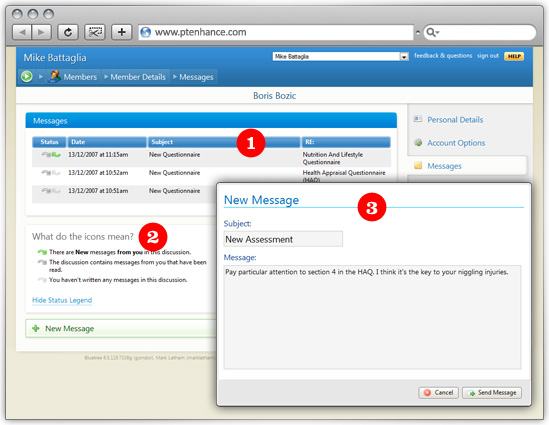Reload the page in the browser

coord(68,33)
